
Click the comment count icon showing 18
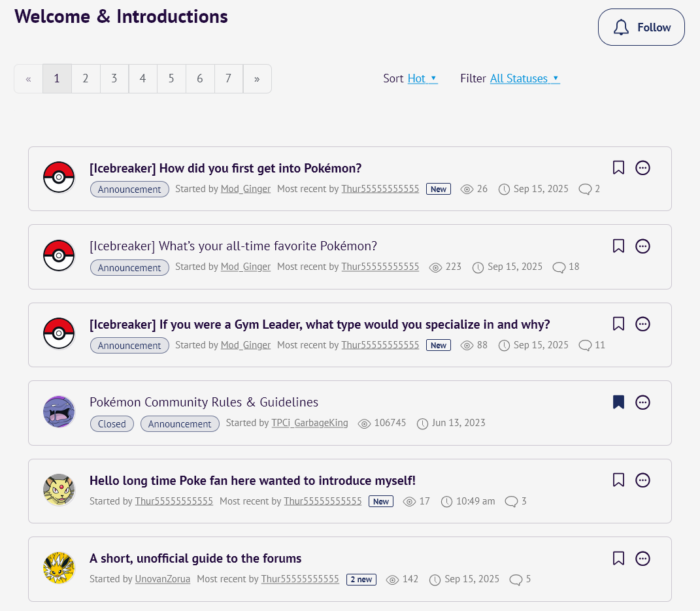coord(559,267)
